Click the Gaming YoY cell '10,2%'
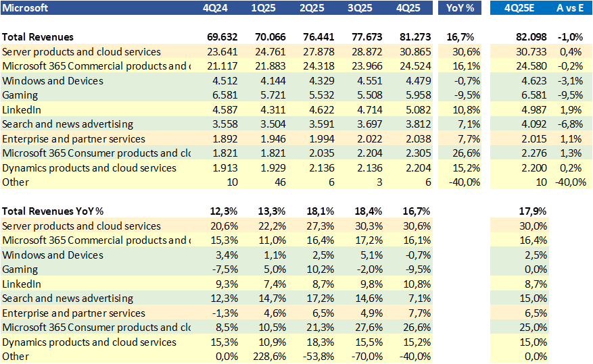The image size is (593, 364). click(x=321, y=269)
